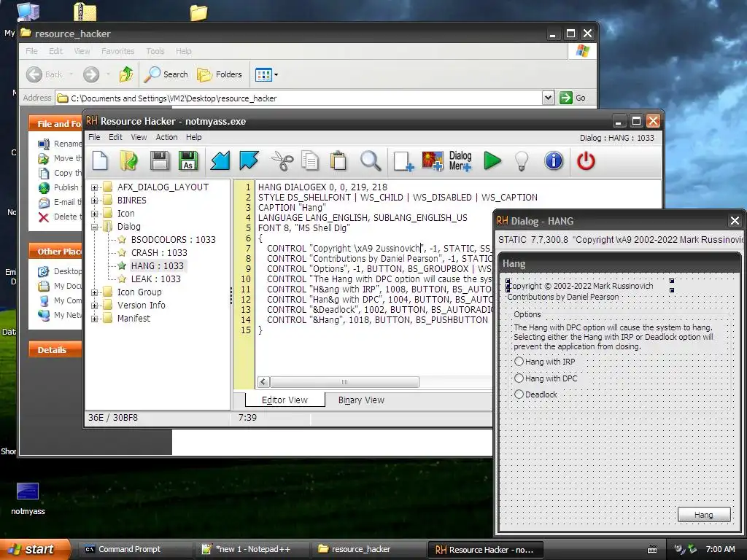The width and height of the screenshot is (747, 560).
Task: Click the Options group box label
Action: click(x=527, y=314)
